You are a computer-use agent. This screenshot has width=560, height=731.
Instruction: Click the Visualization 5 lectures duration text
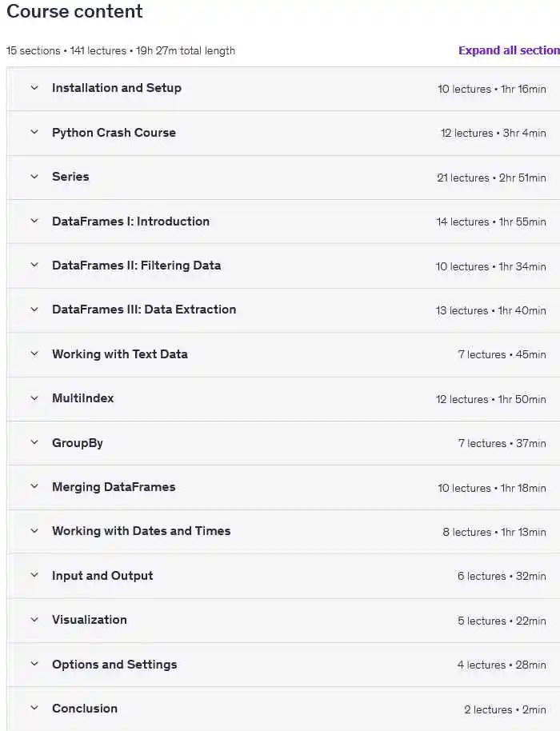coord(502,621)
